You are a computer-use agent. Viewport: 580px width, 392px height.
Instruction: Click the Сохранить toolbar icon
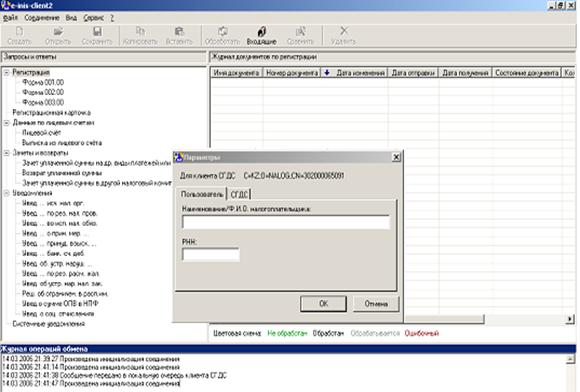pyautogui.click(x=97, y=36)
